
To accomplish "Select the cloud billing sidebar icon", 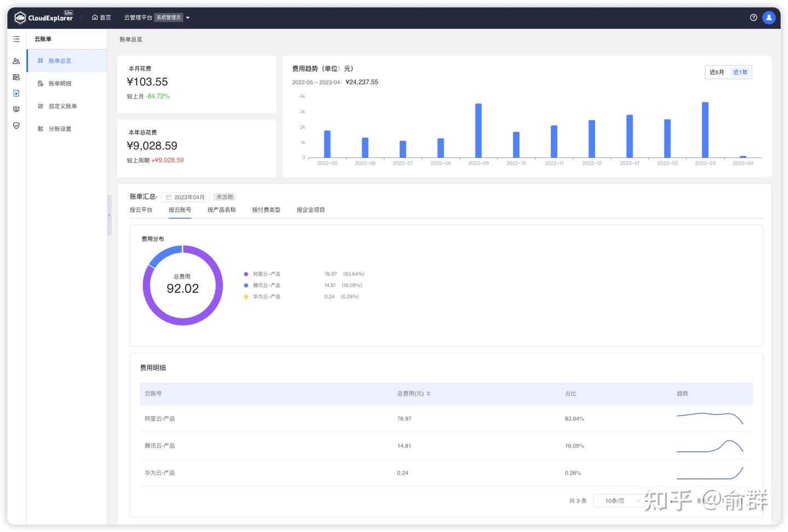I will [x=16, y=93].
